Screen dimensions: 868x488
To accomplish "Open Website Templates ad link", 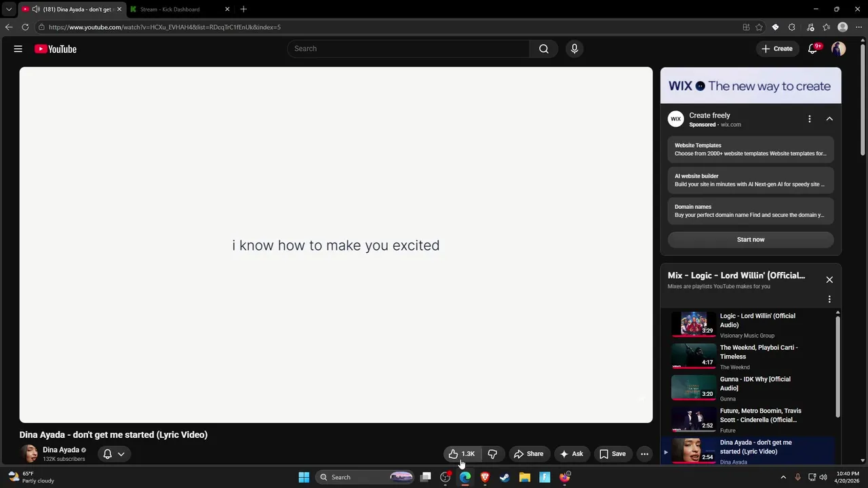I will pos(751,149).
